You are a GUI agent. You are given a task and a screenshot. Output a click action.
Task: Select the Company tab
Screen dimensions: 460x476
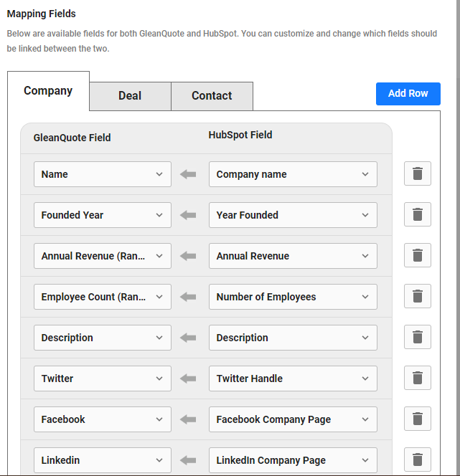[48, 91]
